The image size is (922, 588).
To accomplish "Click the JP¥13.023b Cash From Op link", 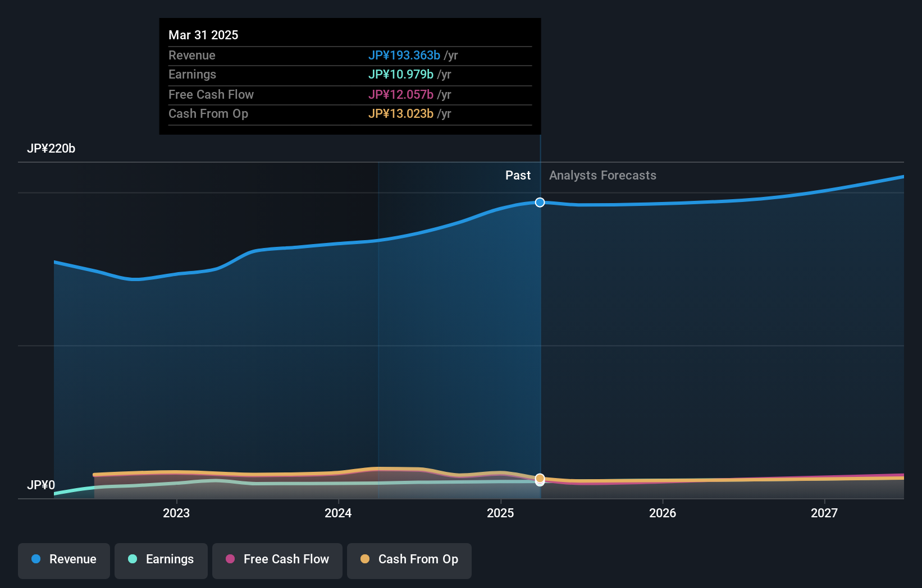I will (x=400, y=114).
